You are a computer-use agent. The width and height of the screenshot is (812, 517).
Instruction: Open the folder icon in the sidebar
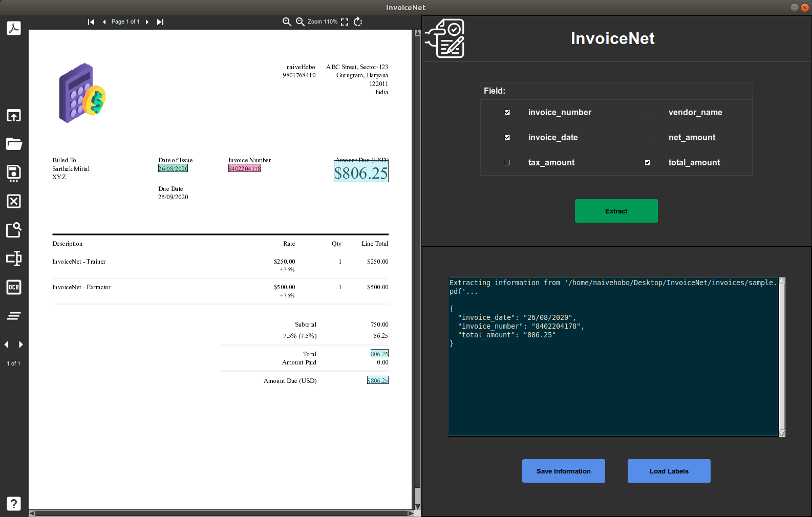[14, 144]
